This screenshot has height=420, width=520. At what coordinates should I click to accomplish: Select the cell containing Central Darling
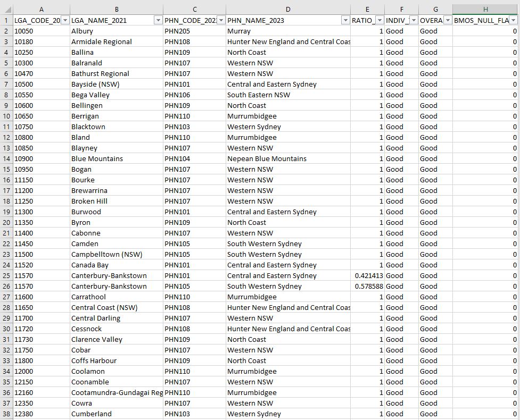[117, 318]
